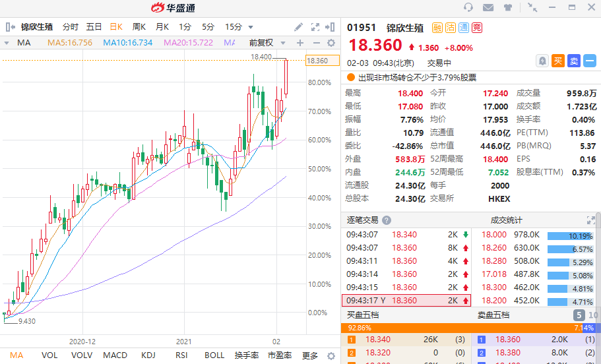
Task: Click the blue 卖 sell button
Action: (574, 61)
